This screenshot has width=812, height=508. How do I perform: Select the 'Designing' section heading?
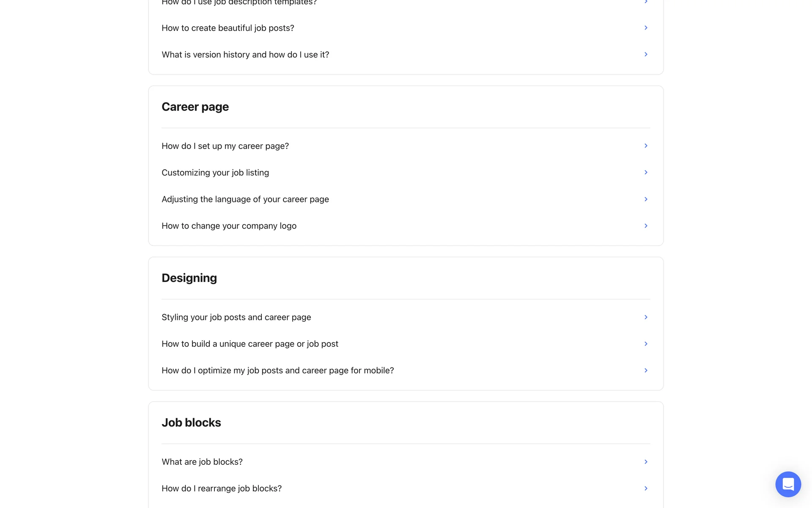click(189, 278)
